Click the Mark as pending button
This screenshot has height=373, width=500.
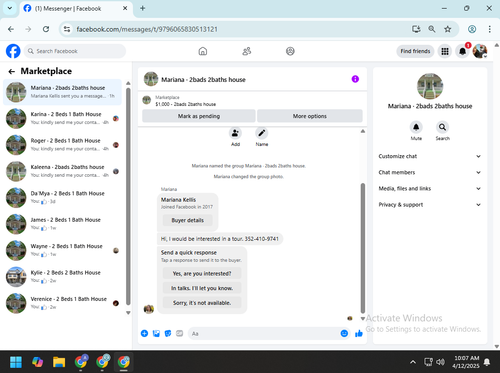click(199, 116)
